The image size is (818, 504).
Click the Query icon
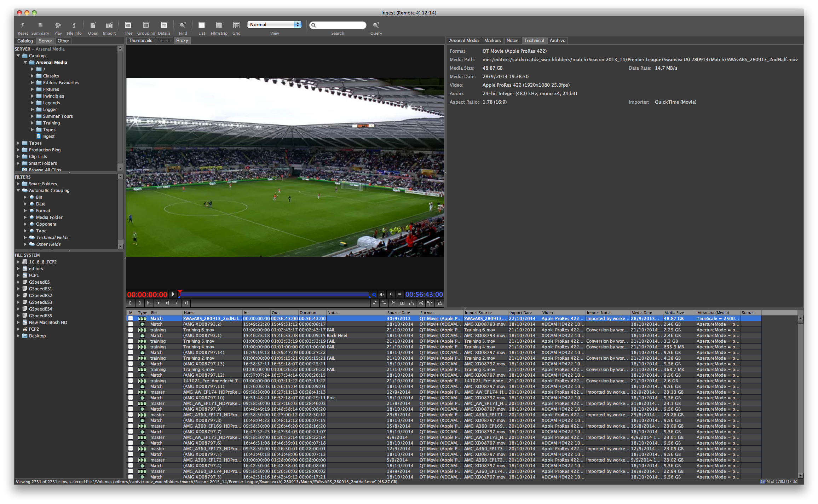[376, 25]
